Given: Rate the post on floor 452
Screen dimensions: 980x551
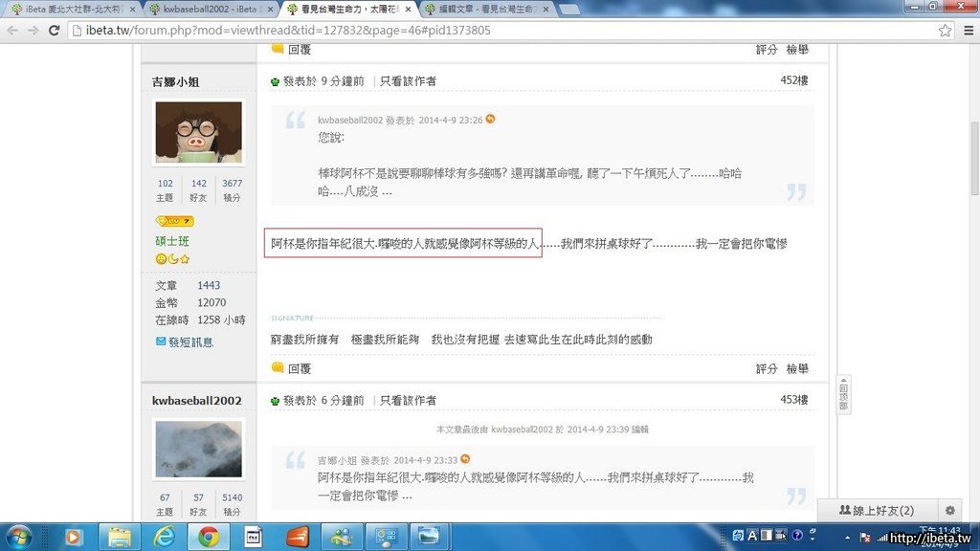Looking at the screenshot, I should pos(767,368).
